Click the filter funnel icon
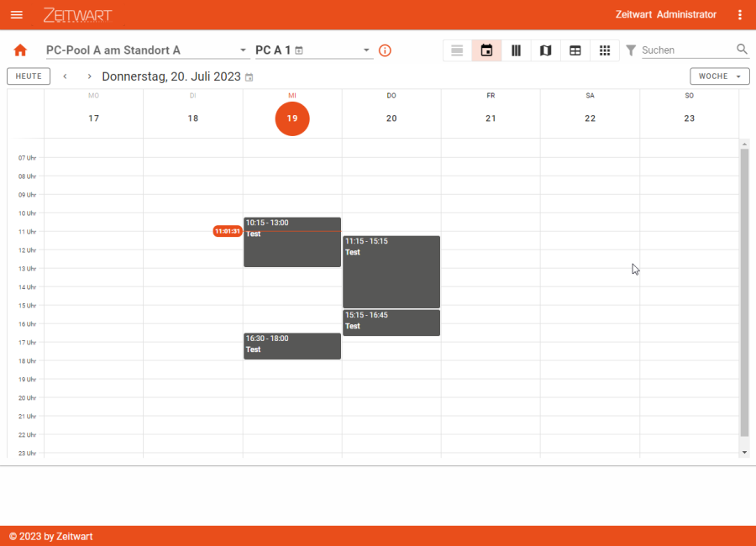Image resolution: width=756 pixels, height=546 pixels. point(631,50)
